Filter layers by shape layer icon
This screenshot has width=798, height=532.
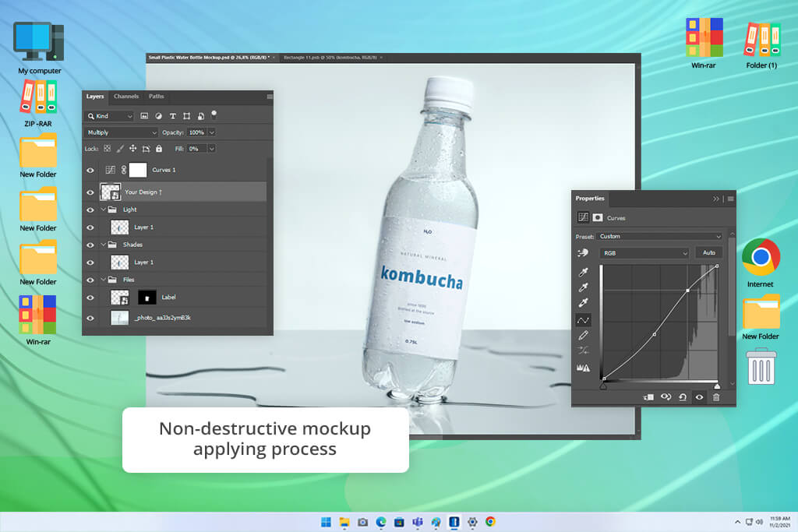click(187, 116)
